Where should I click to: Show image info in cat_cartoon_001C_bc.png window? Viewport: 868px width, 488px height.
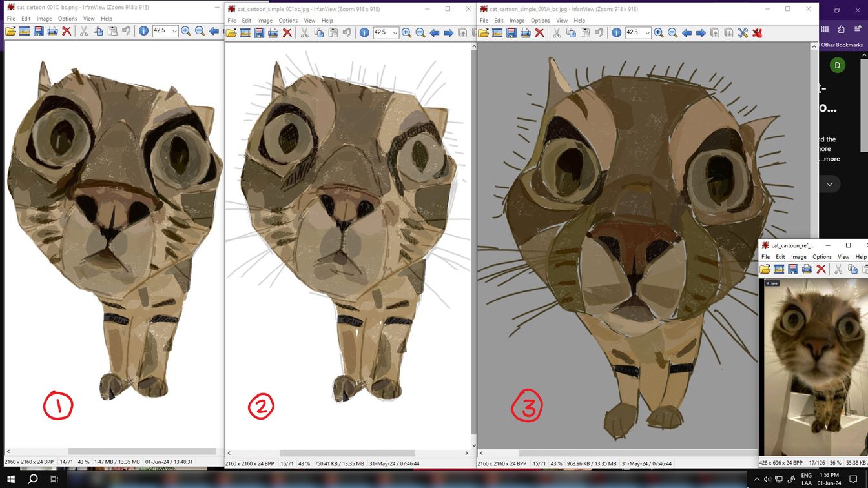143,31
